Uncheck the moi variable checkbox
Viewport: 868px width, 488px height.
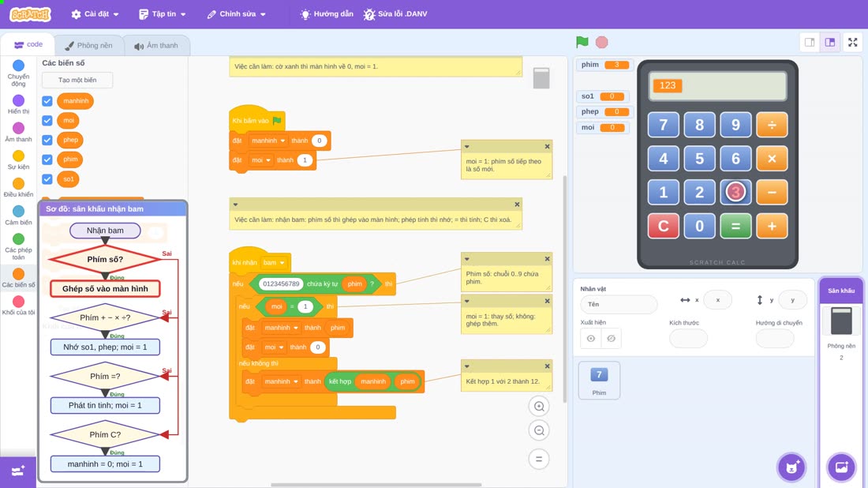47,120
